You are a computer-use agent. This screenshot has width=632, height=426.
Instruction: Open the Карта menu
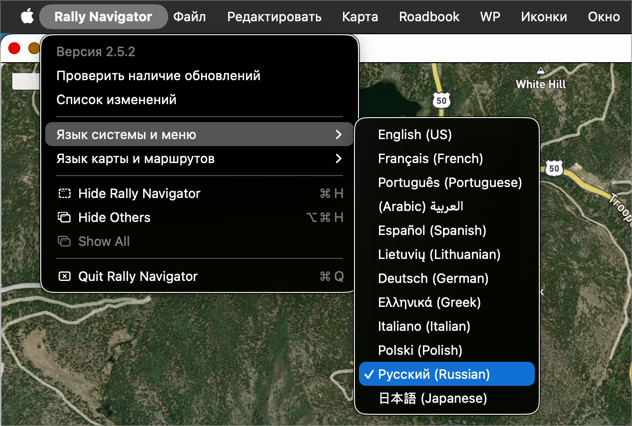360,17
